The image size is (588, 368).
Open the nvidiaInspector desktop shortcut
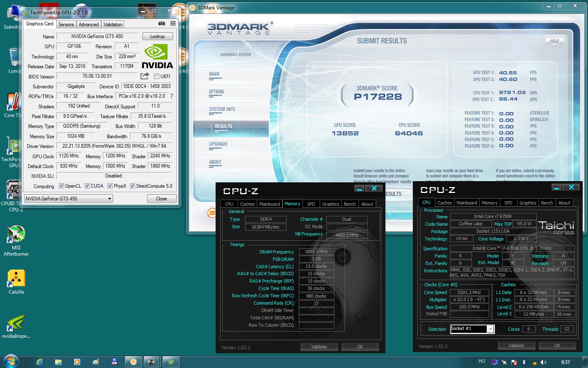(x=16, y=326)
